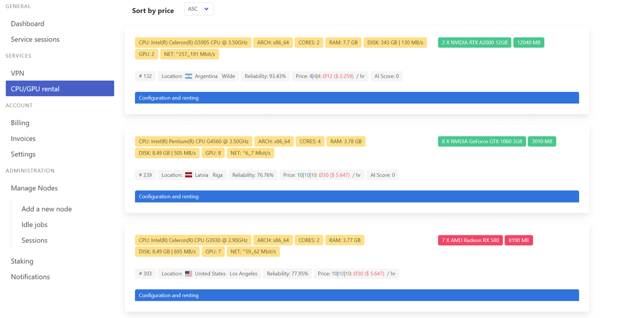
Task: Navigate to Invoices
Action: pos(23,139)
